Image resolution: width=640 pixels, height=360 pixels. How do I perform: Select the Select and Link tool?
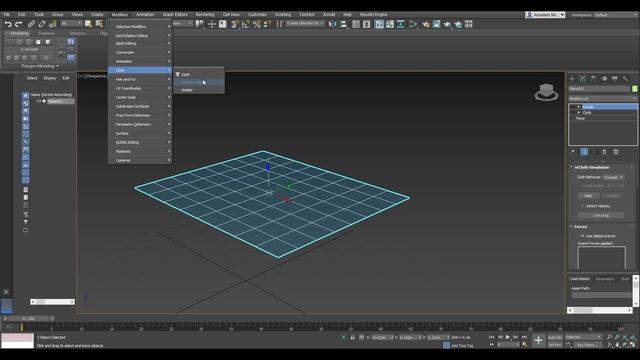point(31,24)
